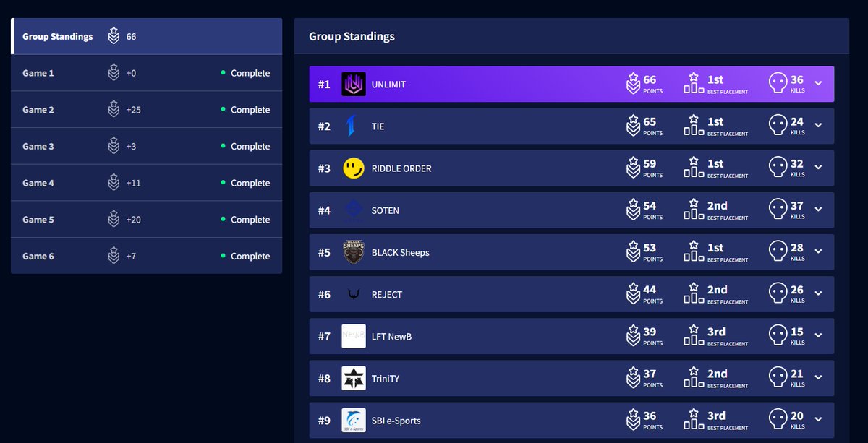Click the +7 score in Game 6 row

coord(131,256)
